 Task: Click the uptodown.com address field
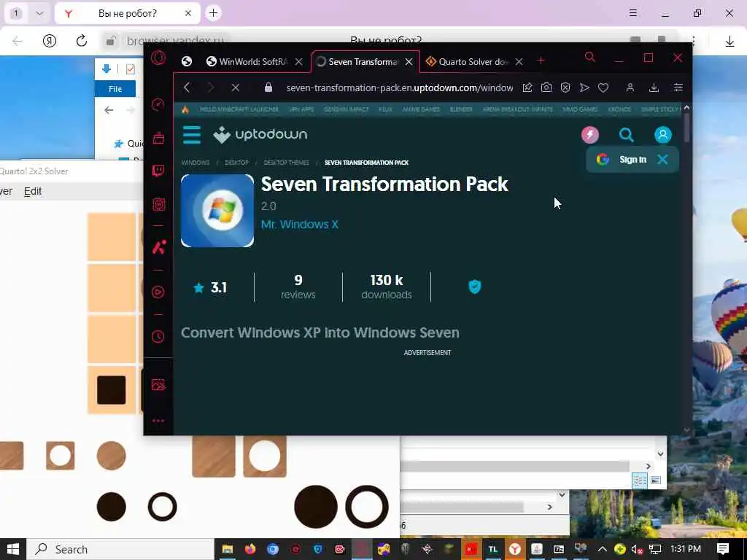coord(399,87)
